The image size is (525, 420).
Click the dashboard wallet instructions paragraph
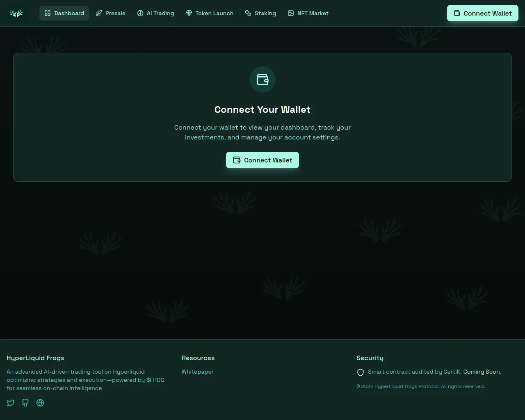click(262, 132)
